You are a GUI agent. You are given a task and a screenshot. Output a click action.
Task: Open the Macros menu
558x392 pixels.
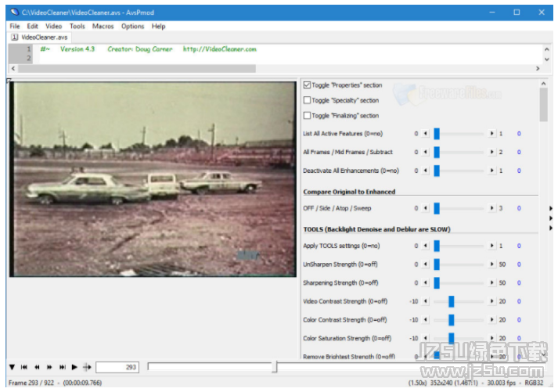point(103,27)
